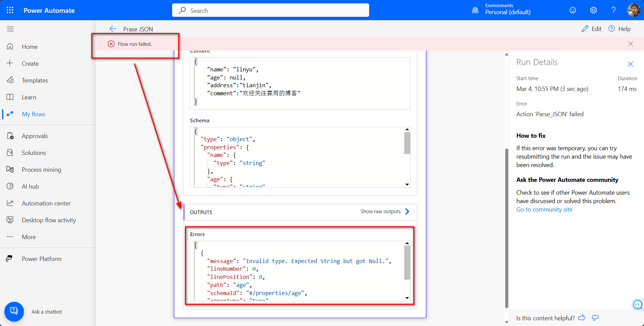Click the Show raw outputs link
The image size is (644, 326).
pos(381,211)
